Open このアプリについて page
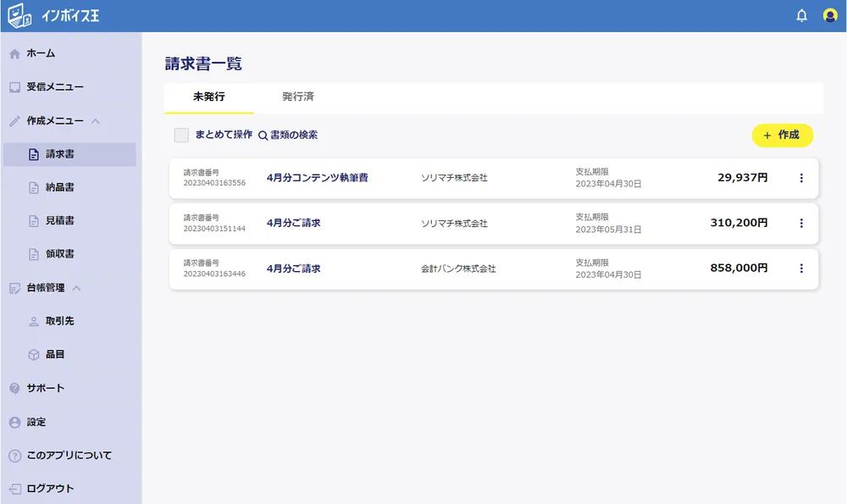 pyautogui.click(x=69, y=456)
